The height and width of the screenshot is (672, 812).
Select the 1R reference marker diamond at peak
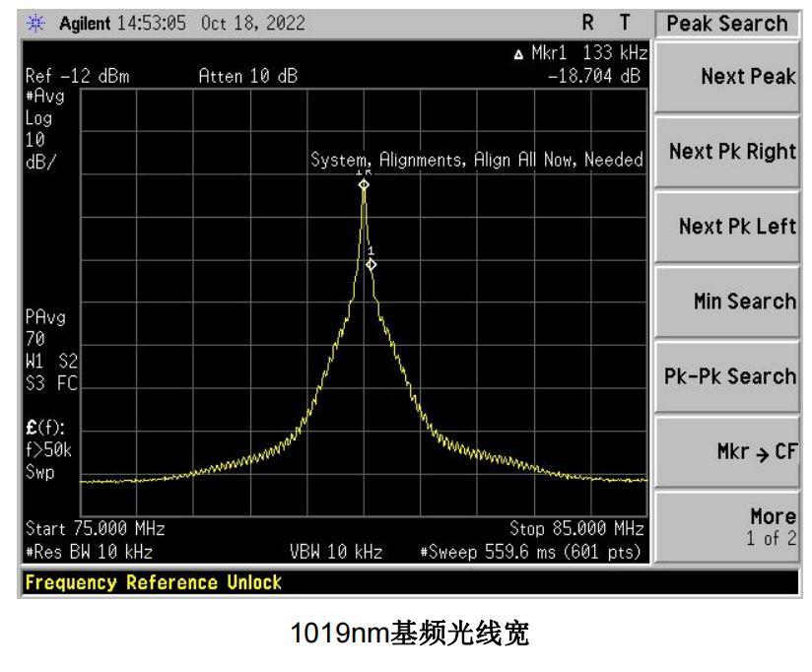364,184
